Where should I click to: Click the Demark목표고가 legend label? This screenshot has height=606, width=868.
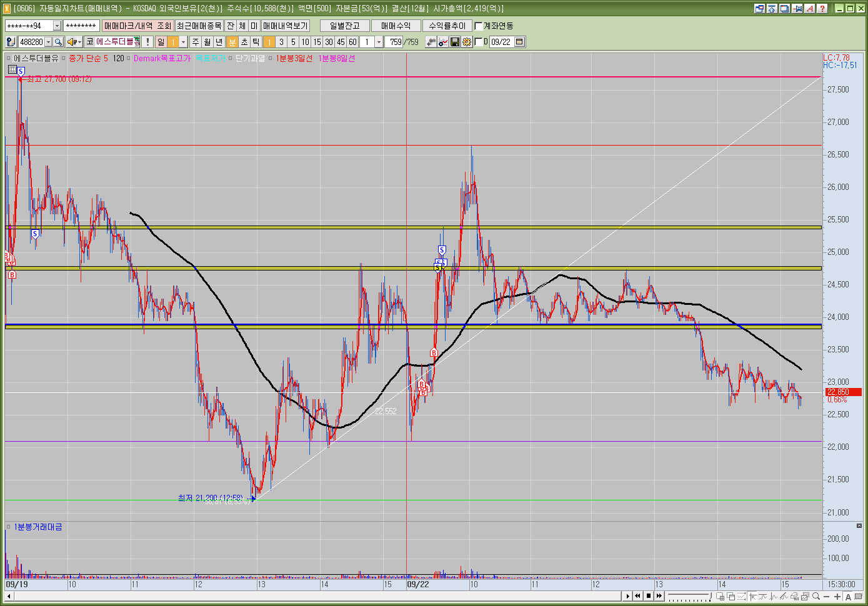161,58
